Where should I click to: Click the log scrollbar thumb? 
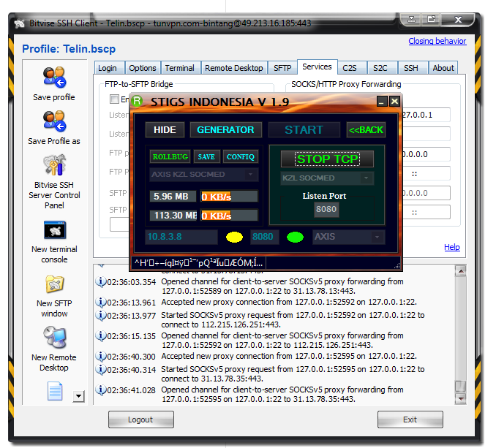pyautogui.click(x=461, y=387)
